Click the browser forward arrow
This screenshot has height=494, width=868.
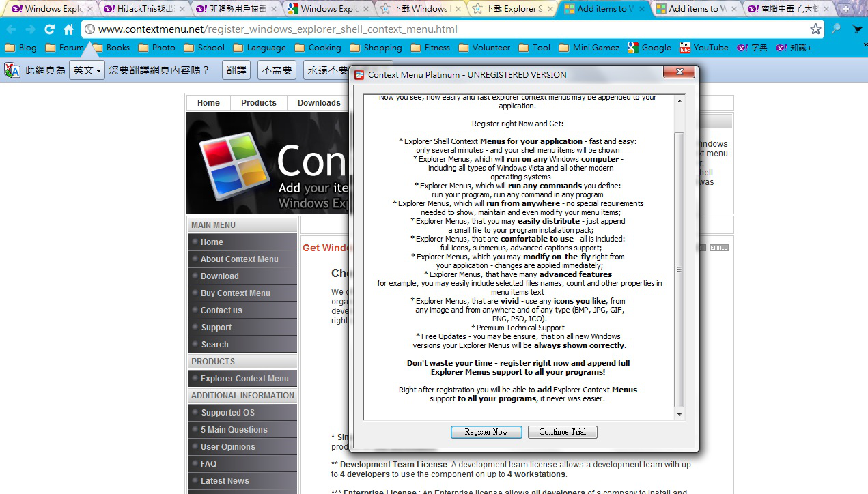pos(31,29)
